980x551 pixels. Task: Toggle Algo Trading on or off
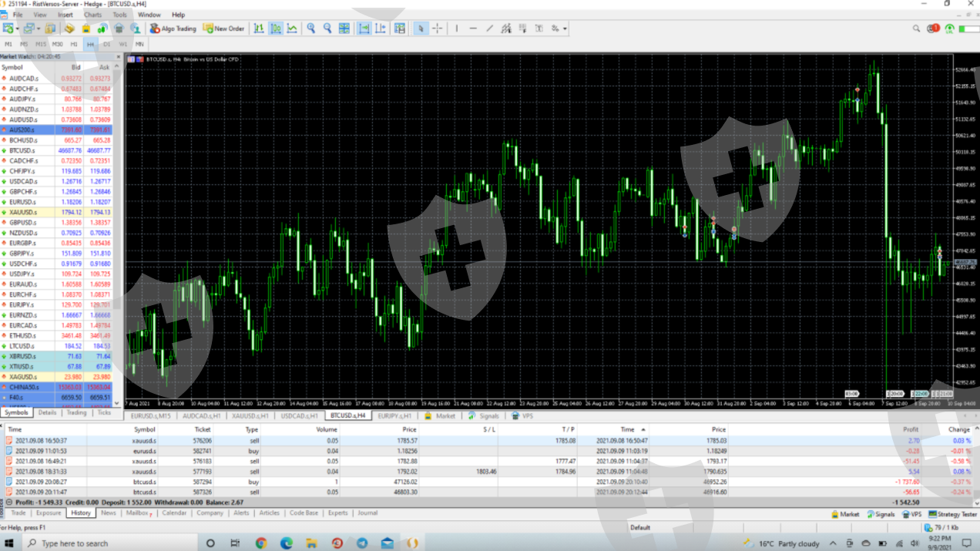pyautogui.click(x=173, y=29)
